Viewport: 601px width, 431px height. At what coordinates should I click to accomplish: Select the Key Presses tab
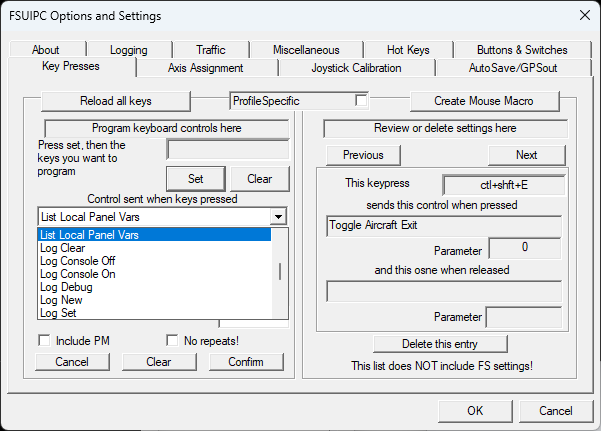(71, 66)
